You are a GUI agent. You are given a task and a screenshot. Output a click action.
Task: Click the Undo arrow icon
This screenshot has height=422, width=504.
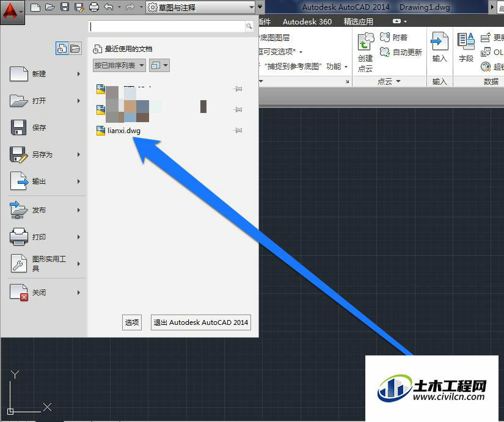109,7
